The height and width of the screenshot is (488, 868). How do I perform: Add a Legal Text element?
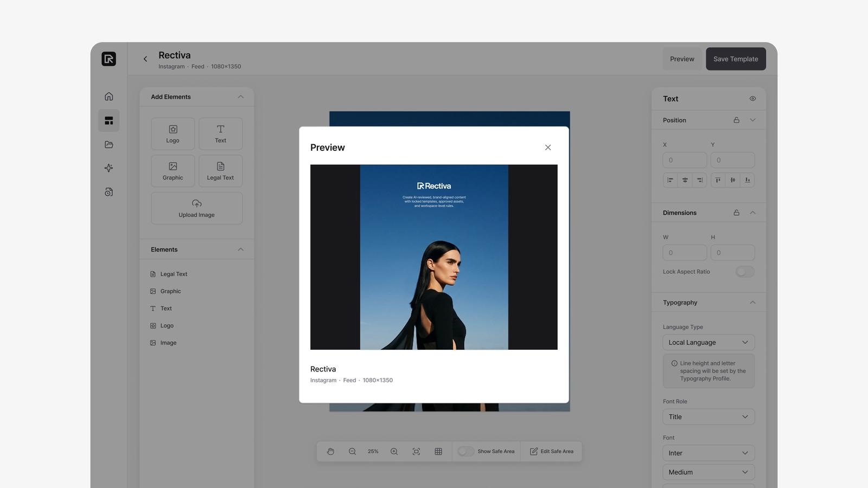tap(220, 171)
